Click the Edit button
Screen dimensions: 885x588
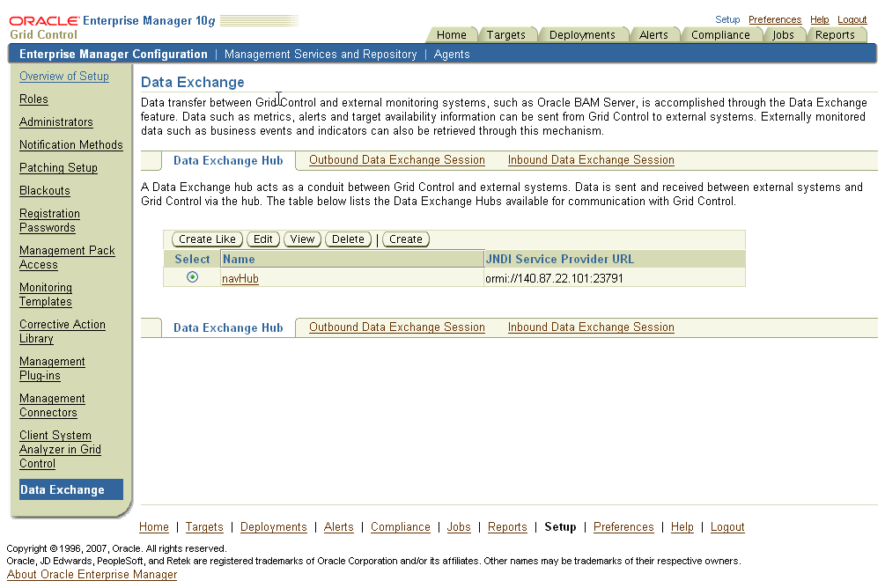click(263, 239)
